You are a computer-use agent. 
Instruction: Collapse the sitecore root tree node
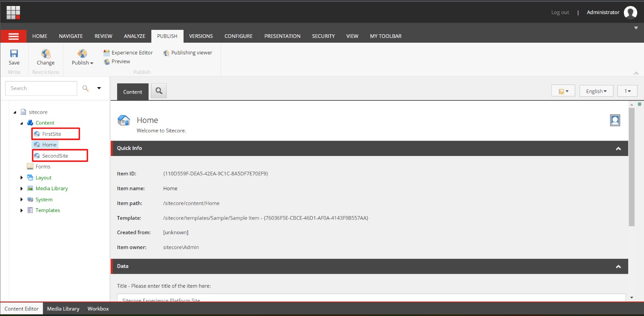pos(15,112)
